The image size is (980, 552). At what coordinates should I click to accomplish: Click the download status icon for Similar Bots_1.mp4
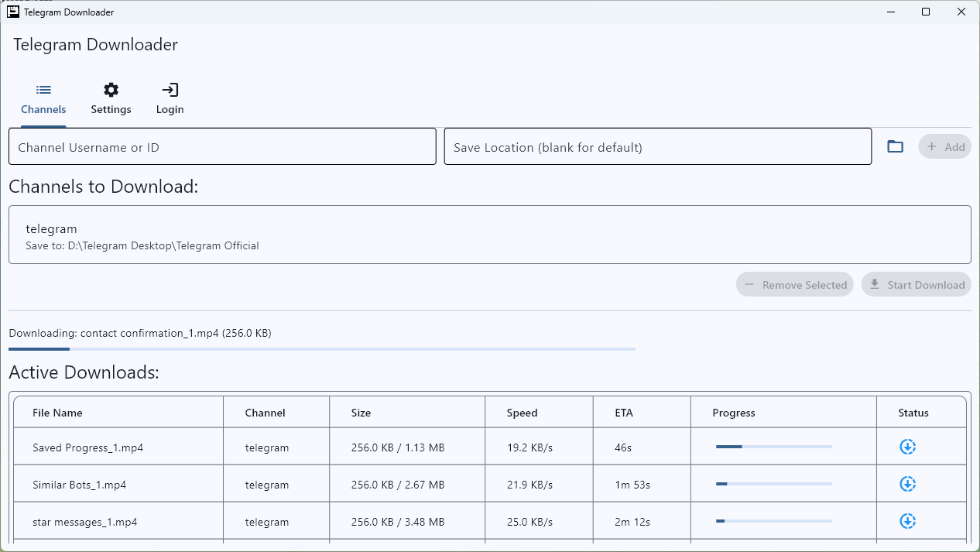[907, 484]
